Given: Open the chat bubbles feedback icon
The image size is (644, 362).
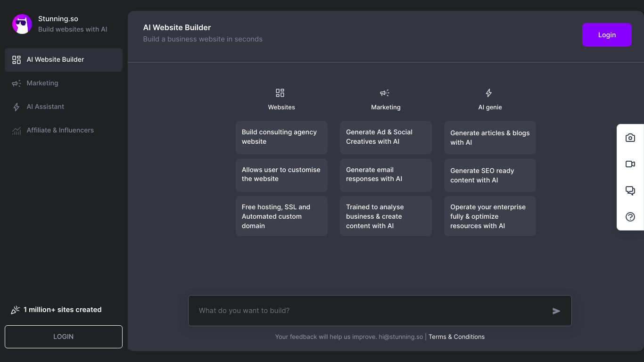Looking at the screenshot, I should 630,190.
